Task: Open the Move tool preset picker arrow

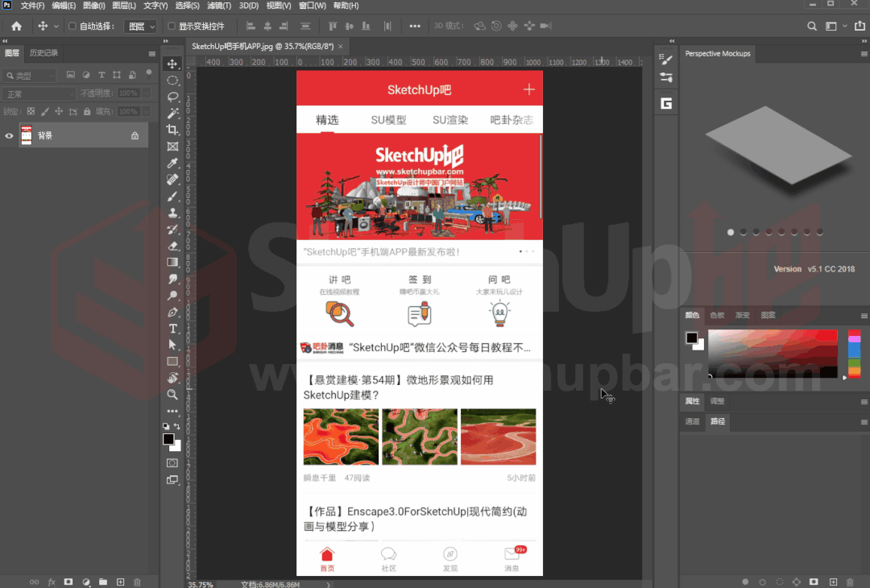Action: coord(56,26)
